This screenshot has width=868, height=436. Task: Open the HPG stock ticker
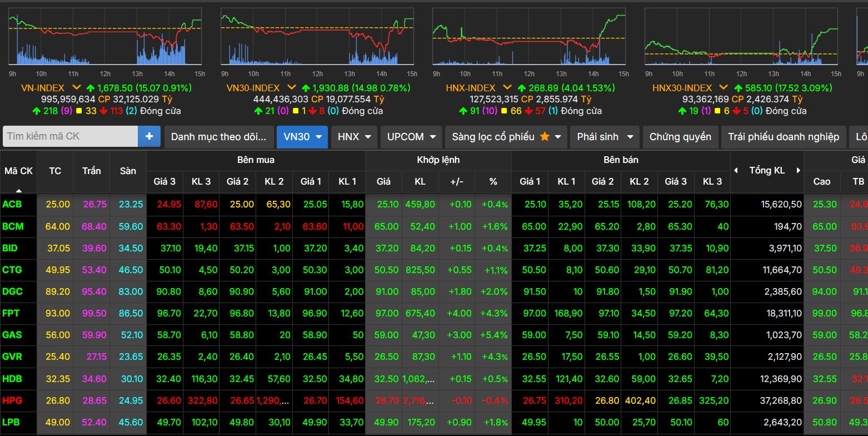12,400
